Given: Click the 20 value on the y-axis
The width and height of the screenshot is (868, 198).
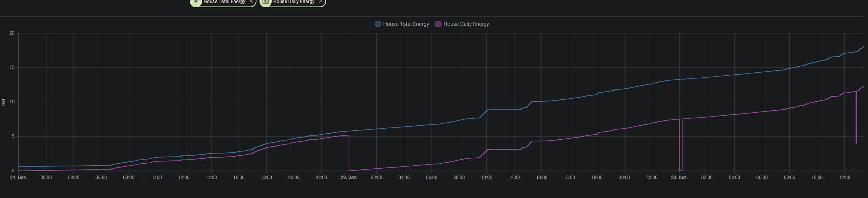Looking at the screenshot, I should pos(12,33).
